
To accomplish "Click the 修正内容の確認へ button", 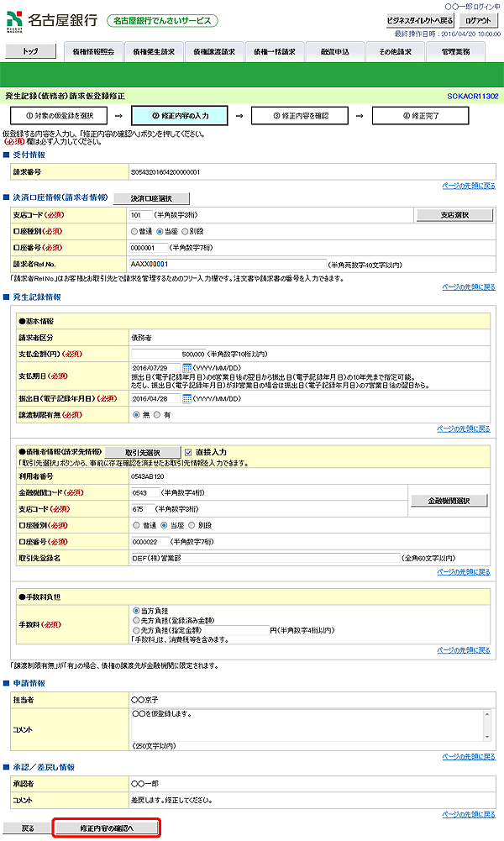I will tap(107, 828).
